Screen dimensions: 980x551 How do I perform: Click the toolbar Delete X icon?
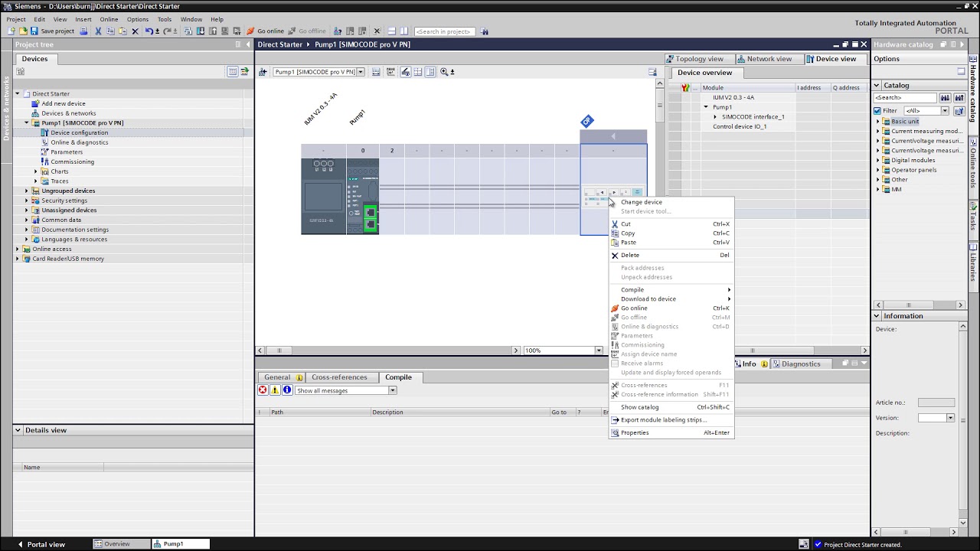[135, 31]
